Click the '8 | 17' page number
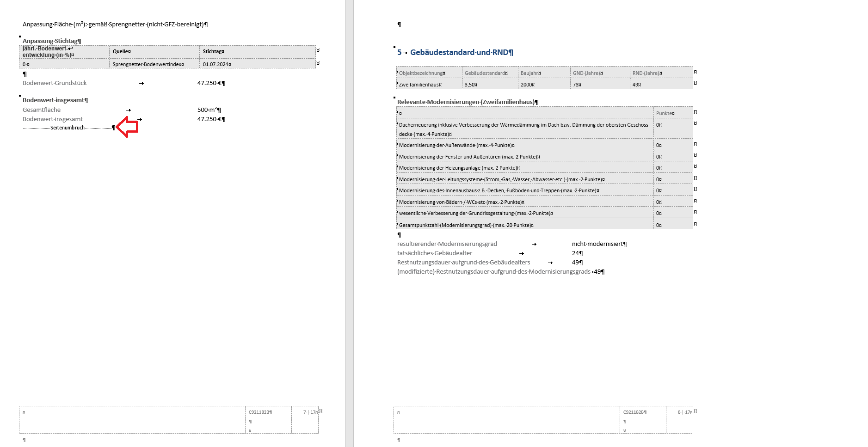 click(685, 412)
